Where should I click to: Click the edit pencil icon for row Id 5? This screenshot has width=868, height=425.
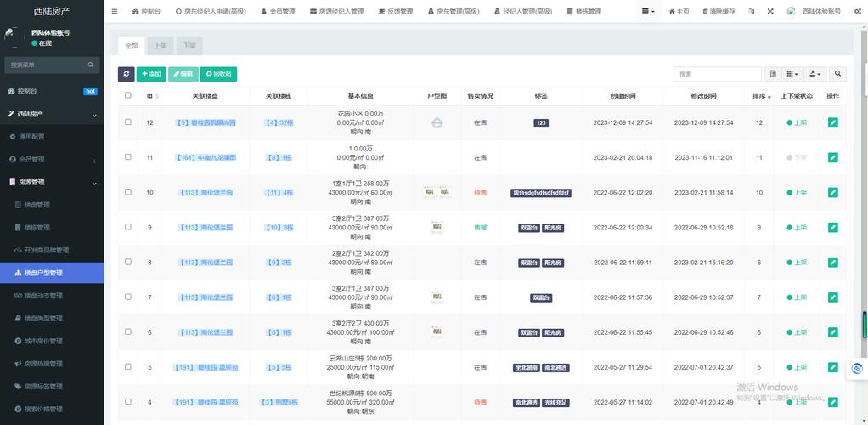coord(832,367)
